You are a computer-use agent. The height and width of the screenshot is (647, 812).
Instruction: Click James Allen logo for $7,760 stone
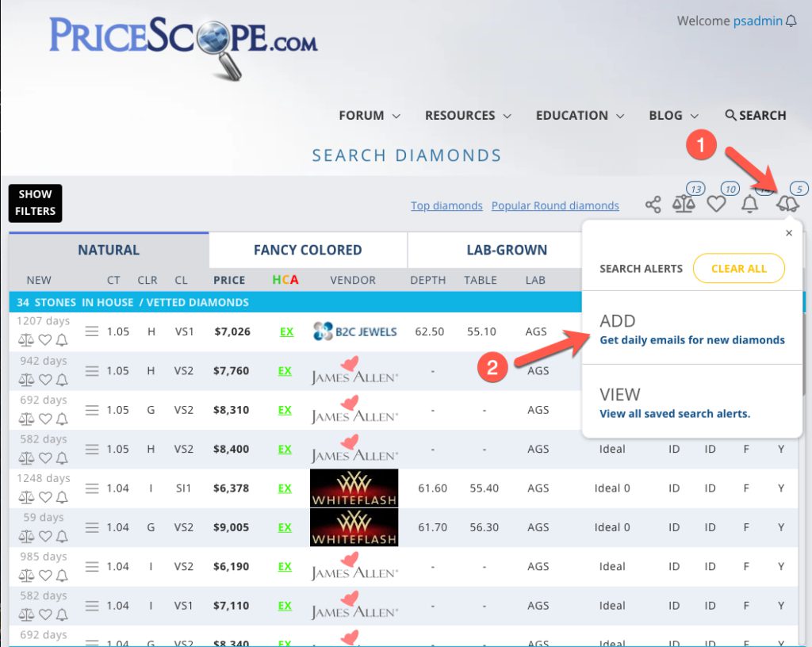tap(354, 370)
